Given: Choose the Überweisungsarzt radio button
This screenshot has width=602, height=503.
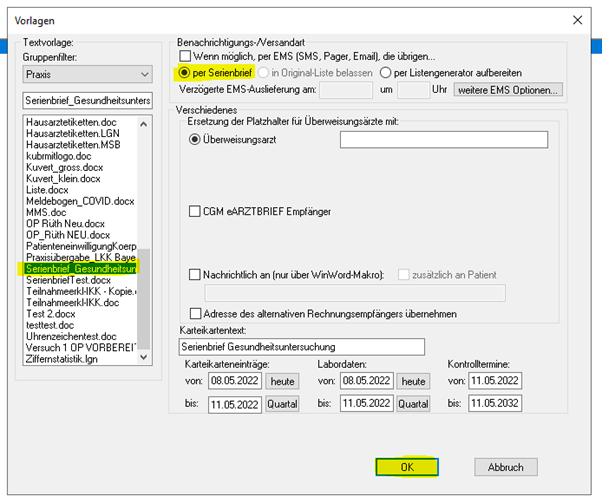Looking at the screenshot, I should [195, 140].
